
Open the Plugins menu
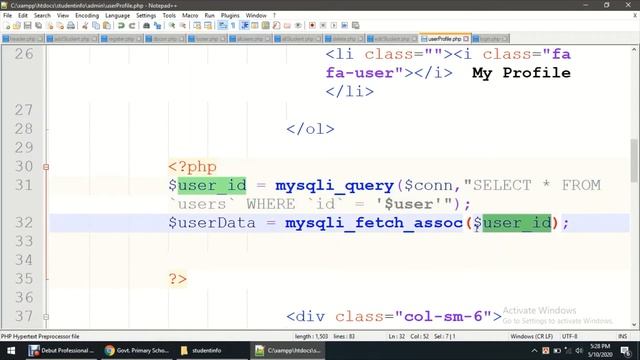point(230,16)
